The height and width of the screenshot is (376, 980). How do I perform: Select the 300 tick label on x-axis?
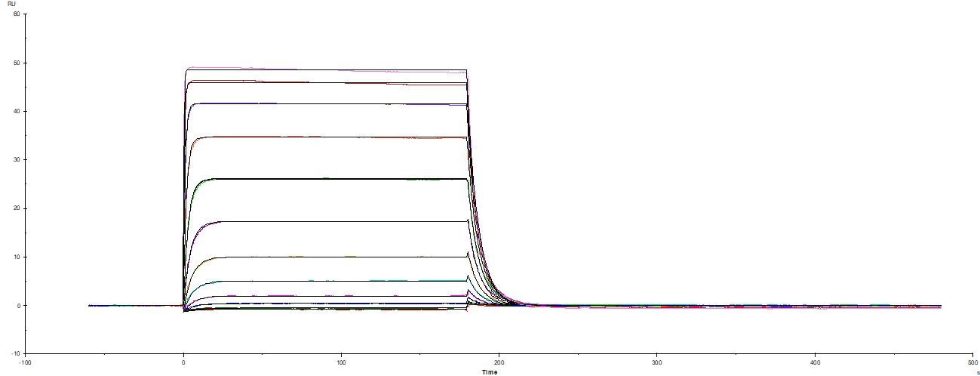point(656,362)
